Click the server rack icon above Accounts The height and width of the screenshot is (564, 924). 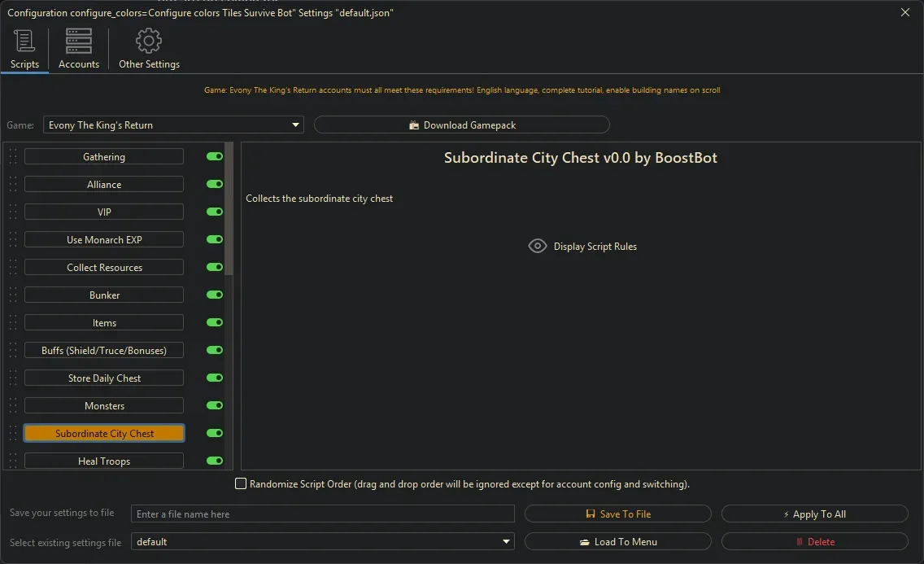pos(78,40)
